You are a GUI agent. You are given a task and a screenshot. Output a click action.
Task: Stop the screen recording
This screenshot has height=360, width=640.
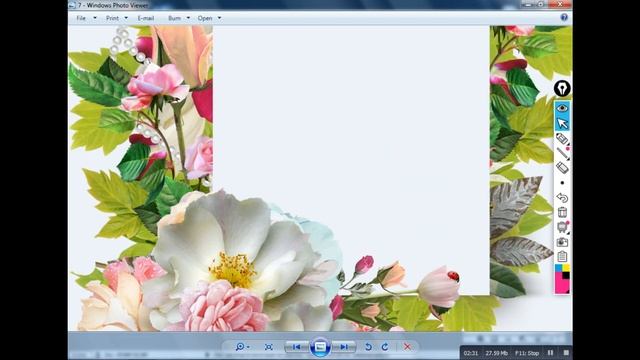566,353
